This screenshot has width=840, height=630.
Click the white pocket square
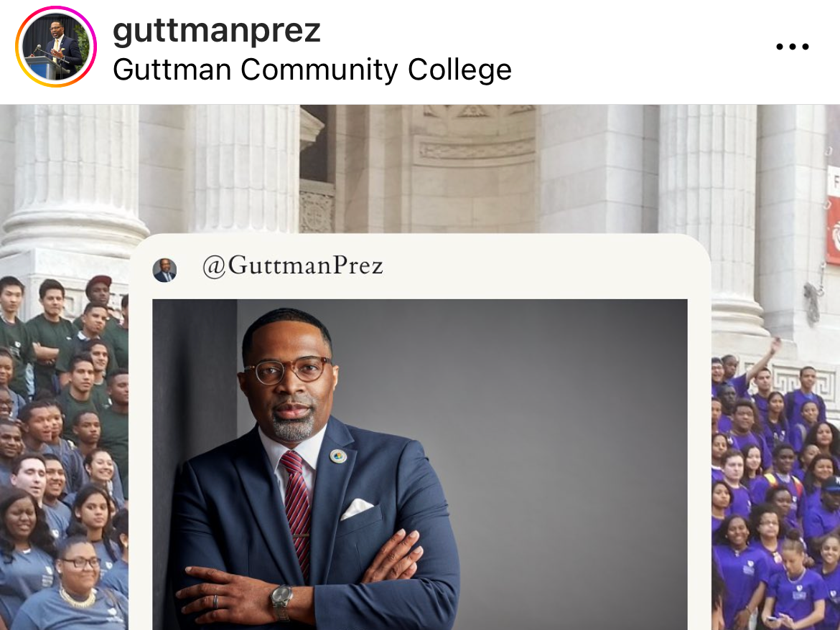[356, 508]
